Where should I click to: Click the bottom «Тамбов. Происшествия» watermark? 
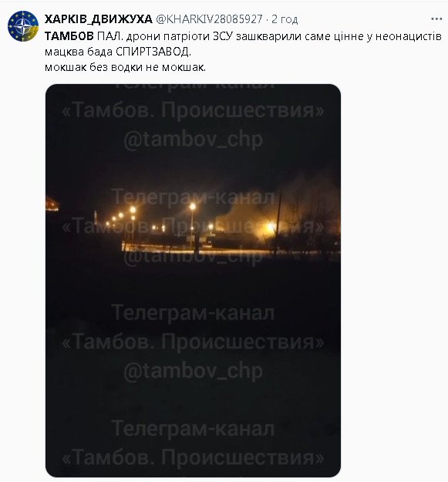[193, 457]
